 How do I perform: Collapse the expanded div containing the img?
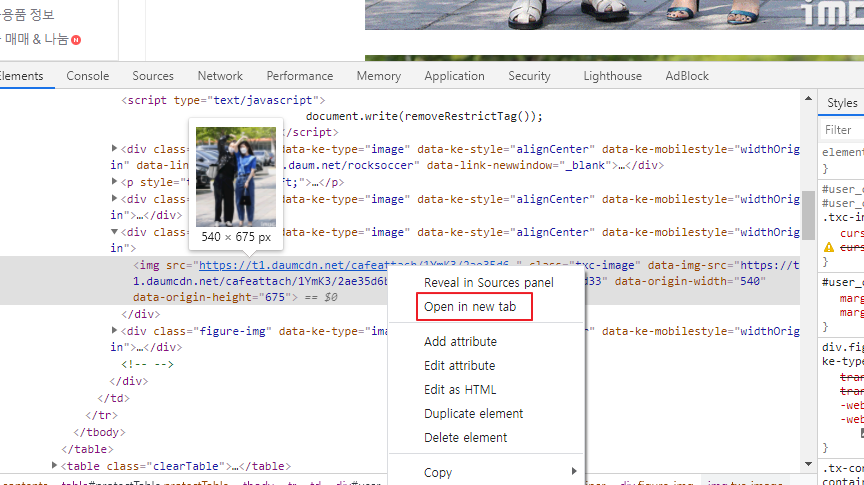tap(114, 231)
